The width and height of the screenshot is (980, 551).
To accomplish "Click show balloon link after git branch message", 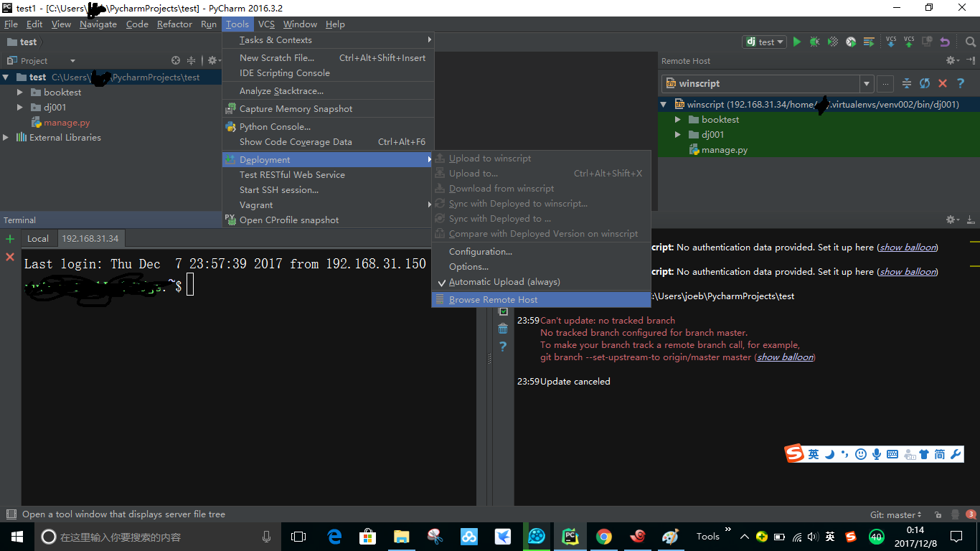I will [786, 357].
